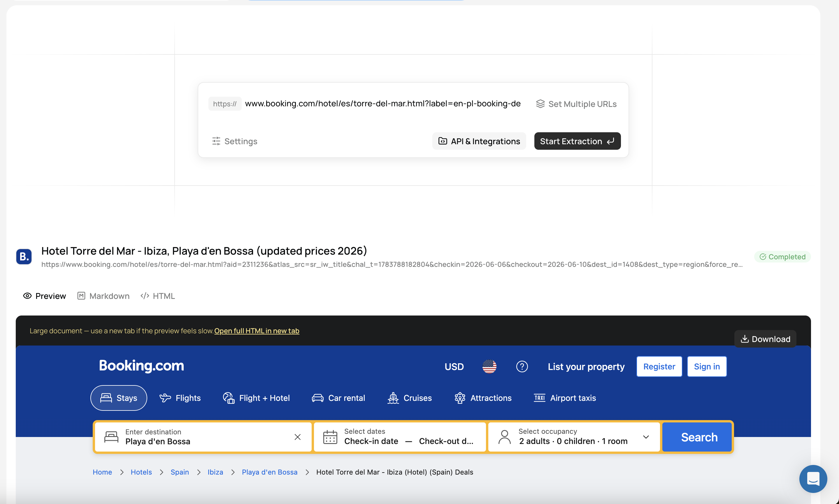Screen dimensions: 839x504
Task: Click the US flag language selector
Action: (x=489, y=366)
